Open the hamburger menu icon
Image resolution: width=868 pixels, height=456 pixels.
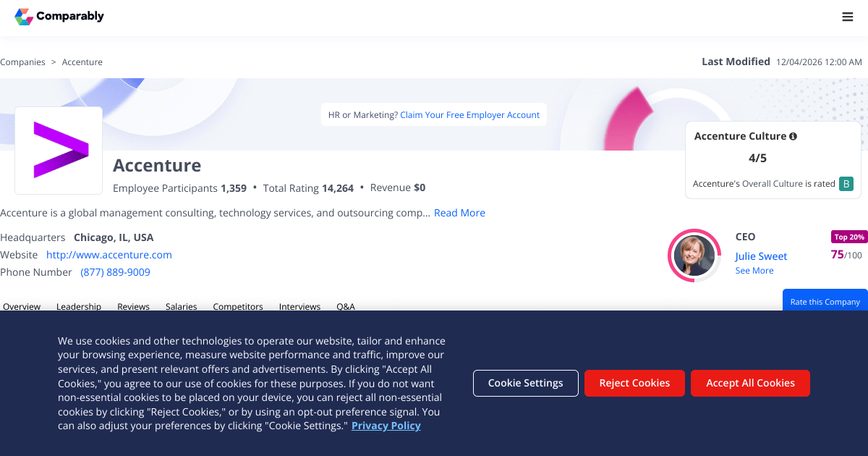click(x=848, y=17)
